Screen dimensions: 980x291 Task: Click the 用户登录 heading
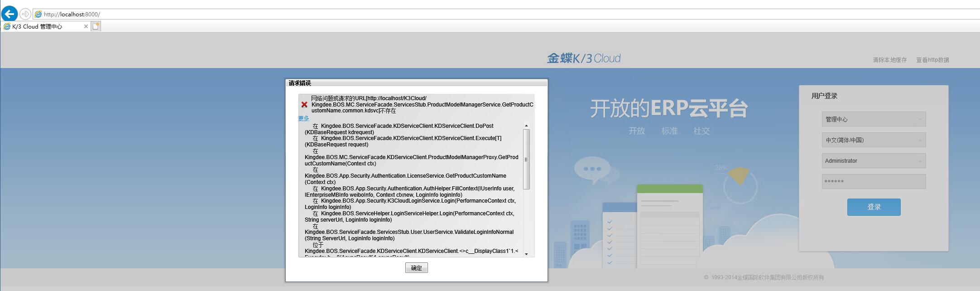[x=824, y=96]
